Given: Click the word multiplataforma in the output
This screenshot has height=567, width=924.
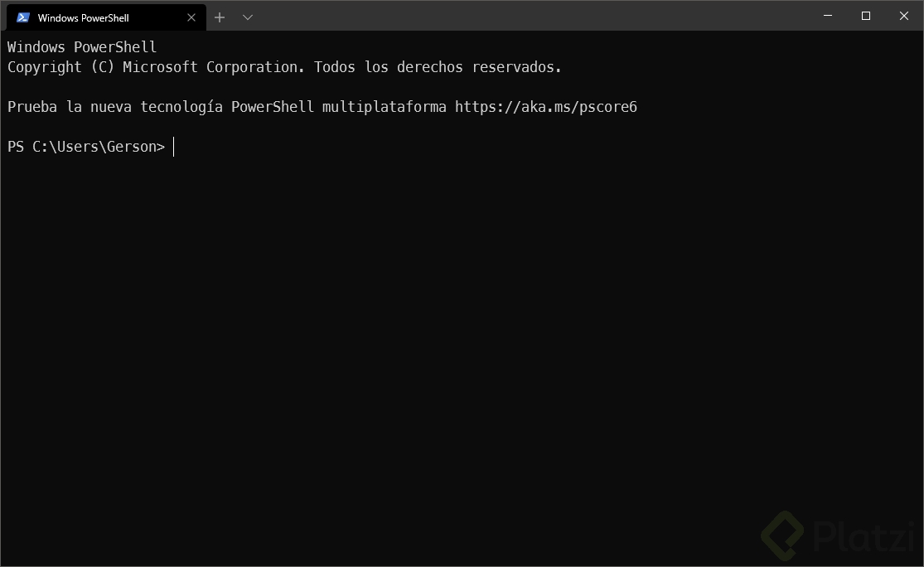Looking at the screenshot, I should (x=385, y=107).
